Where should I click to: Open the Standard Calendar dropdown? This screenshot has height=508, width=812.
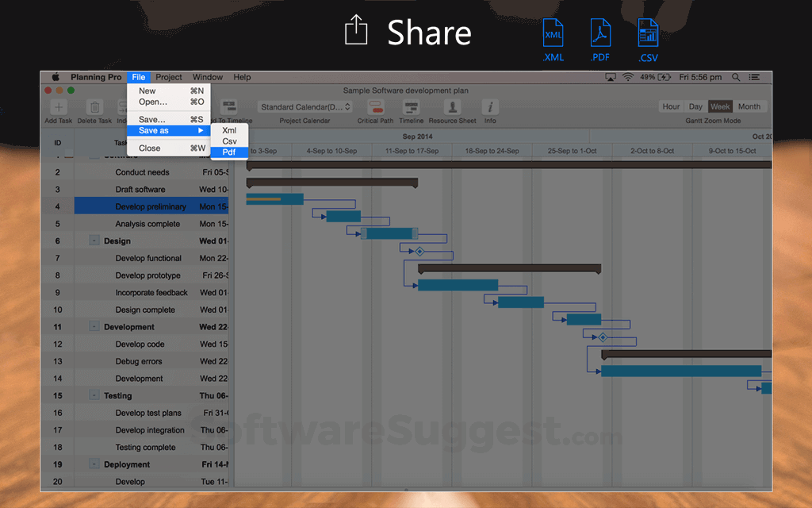coord(304,106)
